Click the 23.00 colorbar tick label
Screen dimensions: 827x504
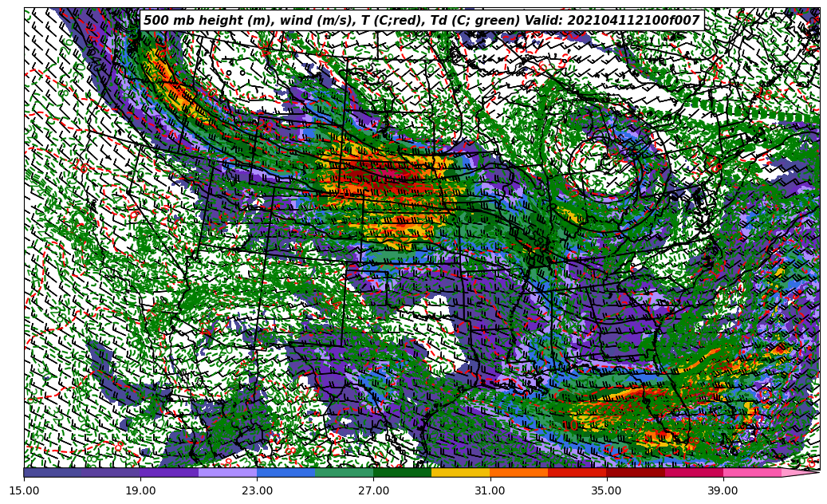(x=257, y=491)
